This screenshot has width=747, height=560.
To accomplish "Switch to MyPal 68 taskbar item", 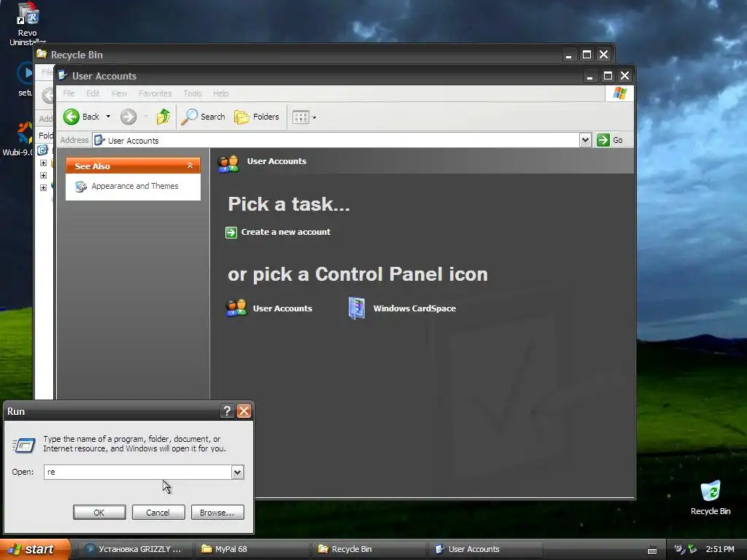I will click(252, 549).
